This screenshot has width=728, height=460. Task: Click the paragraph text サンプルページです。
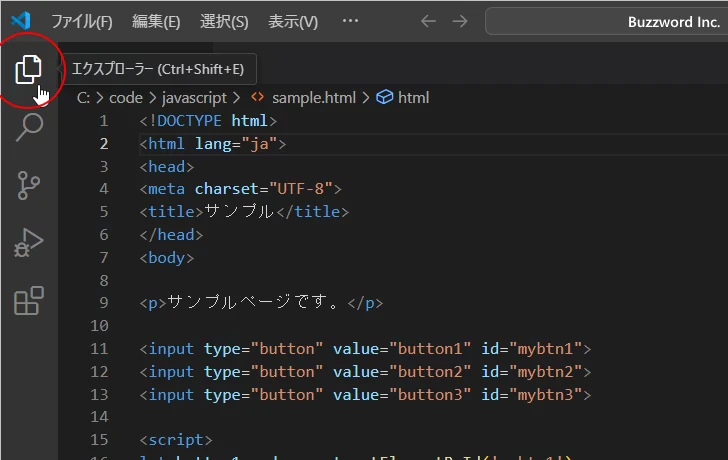[253, 303]
